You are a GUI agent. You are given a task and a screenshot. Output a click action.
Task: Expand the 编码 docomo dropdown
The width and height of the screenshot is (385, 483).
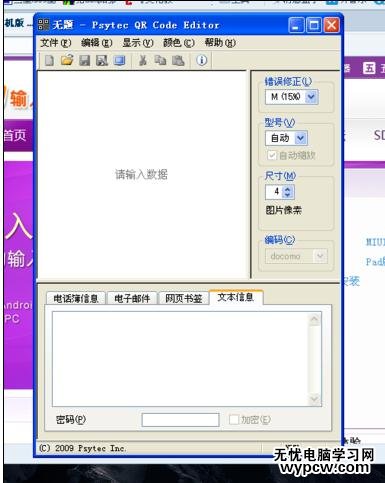click(320, 256)
